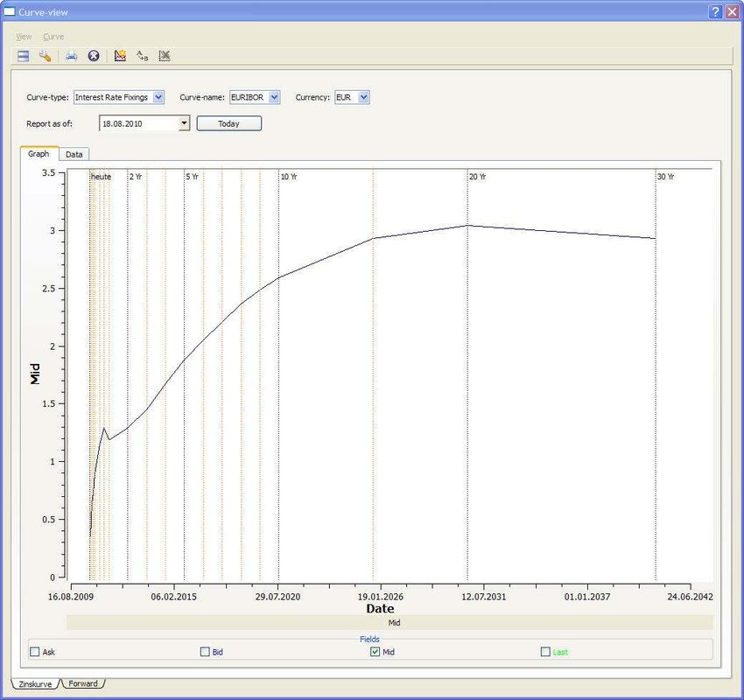The width and height of the screenshot is (744, 700).
Task: Open the Curve menu
Action: tap(53, 37)
